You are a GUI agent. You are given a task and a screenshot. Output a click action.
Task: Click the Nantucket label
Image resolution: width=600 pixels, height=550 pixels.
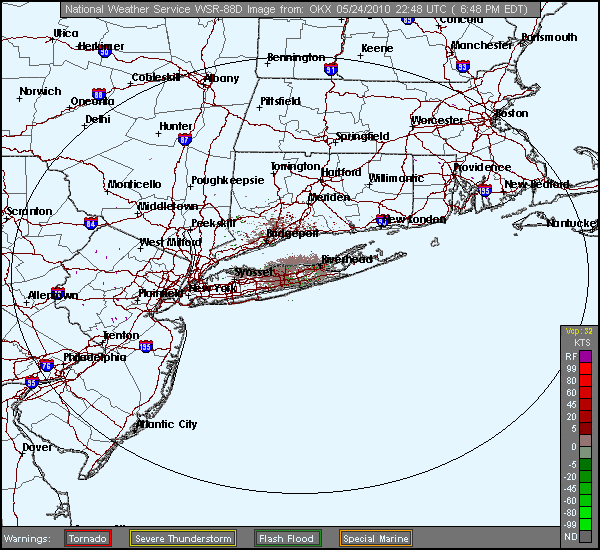point(572,223)
